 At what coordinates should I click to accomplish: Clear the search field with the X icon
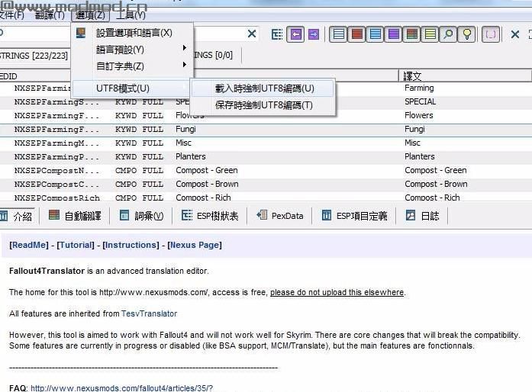[252, 34]
